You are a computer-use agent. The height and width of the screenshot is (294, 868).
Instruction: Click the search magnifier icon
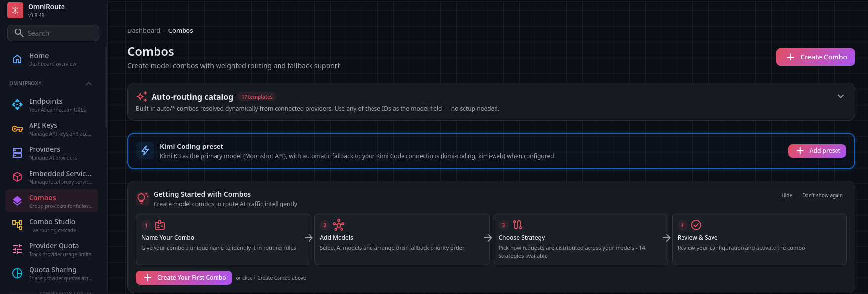point(19,33)
